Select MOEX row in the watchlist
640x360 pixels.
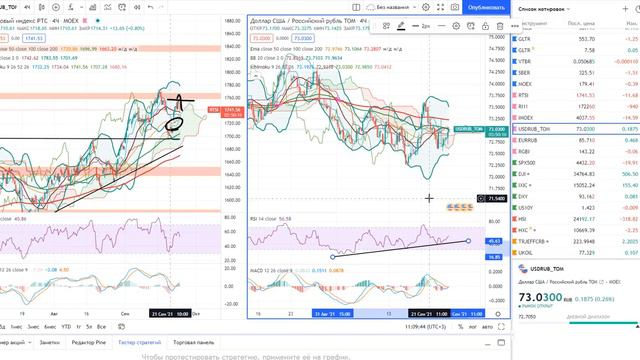click(576, 84)
